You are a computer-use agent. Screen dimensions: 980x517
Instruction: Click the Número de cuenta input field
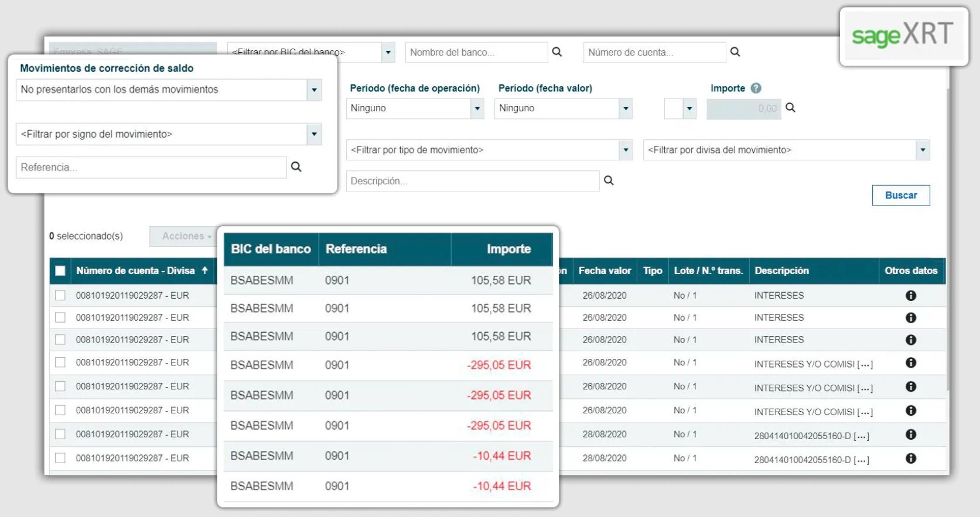click(654, 52)
